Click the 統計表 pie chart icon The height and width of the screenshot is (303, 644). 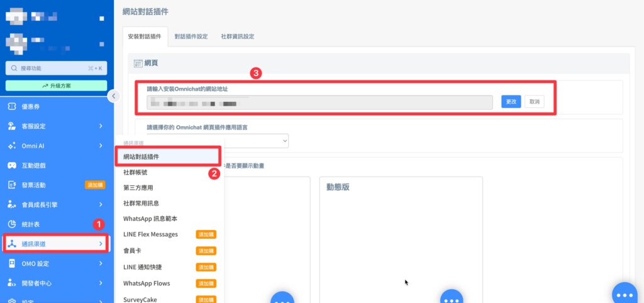pos(11,224)
